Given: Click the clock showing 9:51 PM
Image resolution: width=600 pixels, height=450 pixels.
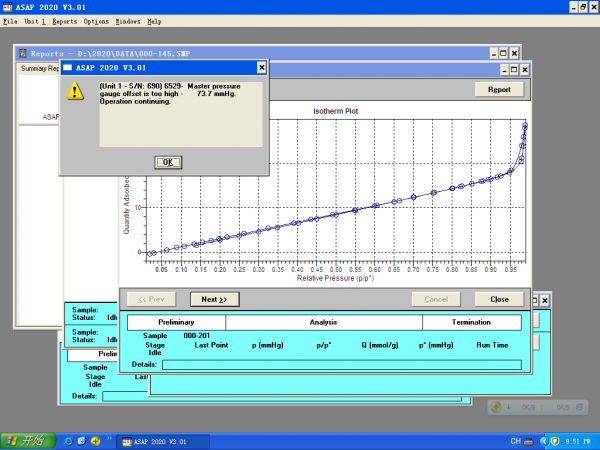Looking at the screenshot, I should [578, 442].
